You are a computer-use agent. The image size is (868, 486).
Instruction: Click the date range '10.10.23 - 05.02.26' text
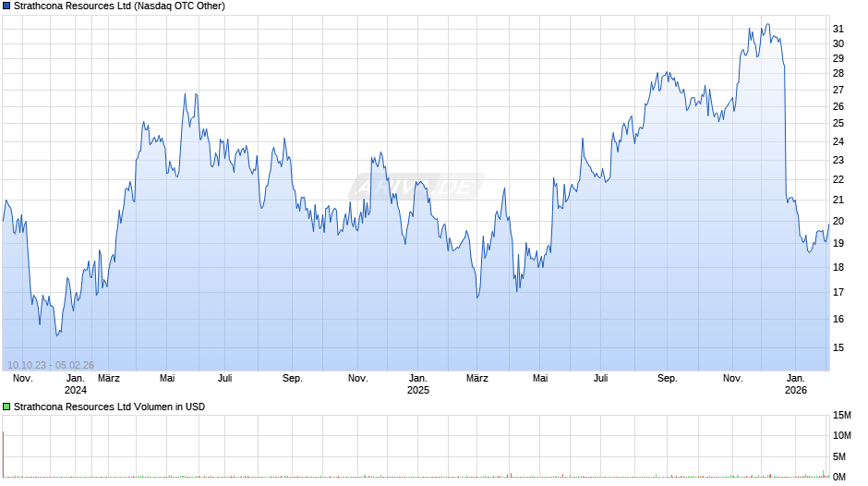pos(51,365)
